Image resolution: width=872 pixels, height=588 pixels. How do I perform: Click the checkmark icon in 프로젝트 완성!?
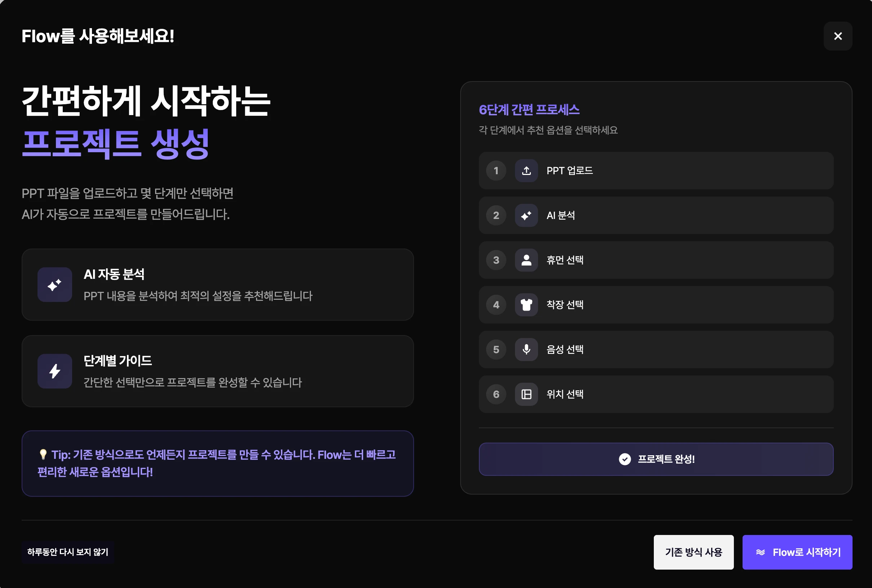point(625,459)
